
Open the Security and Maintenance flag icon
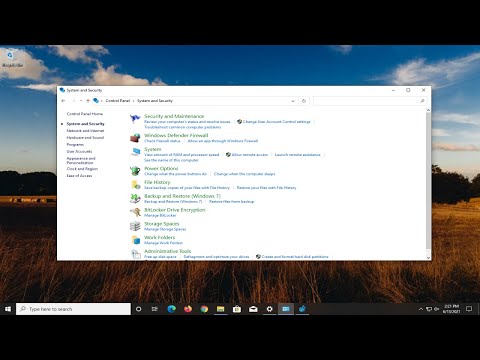135,119
